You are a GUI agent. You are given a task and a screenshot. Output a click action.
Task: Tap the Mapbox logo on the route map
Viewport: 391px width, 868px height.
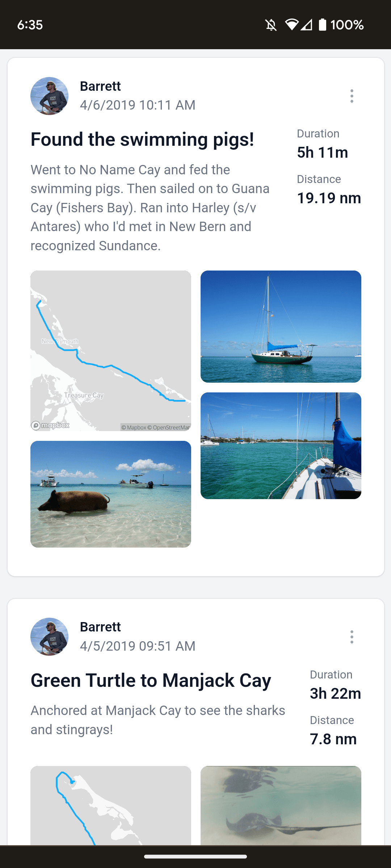pyautogui.click(x=51, y=425)
